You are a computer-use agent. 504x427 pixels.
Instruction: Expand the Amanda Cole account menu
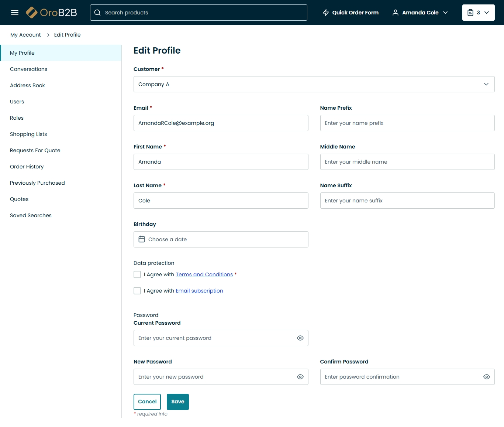pyautogui.click(x=445, y=13)
